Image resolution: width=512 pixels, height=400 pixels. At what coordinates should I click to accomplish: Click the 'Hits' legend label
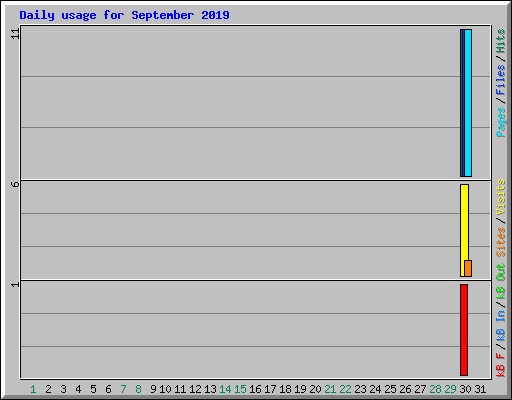point(501,41)
